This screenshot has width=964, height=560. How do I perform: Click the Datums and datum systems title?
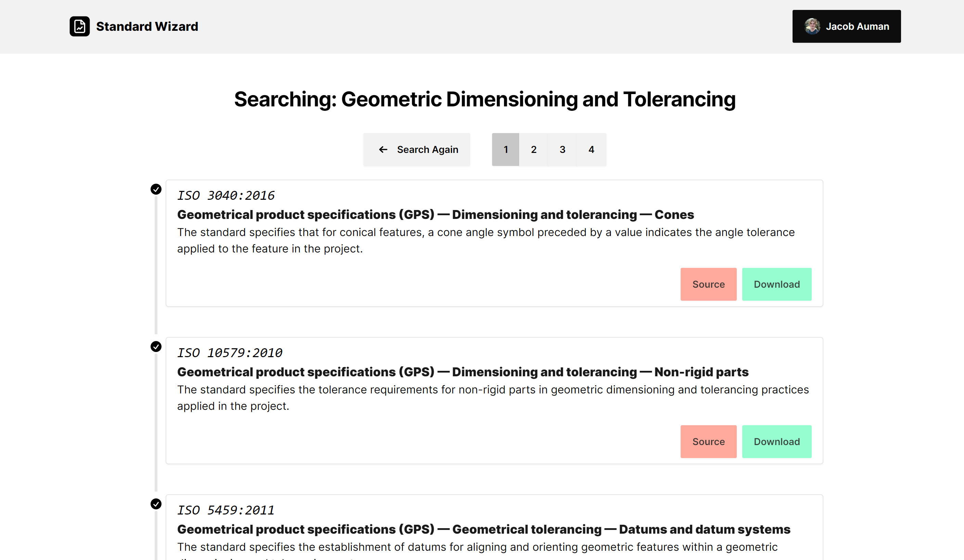484,529
